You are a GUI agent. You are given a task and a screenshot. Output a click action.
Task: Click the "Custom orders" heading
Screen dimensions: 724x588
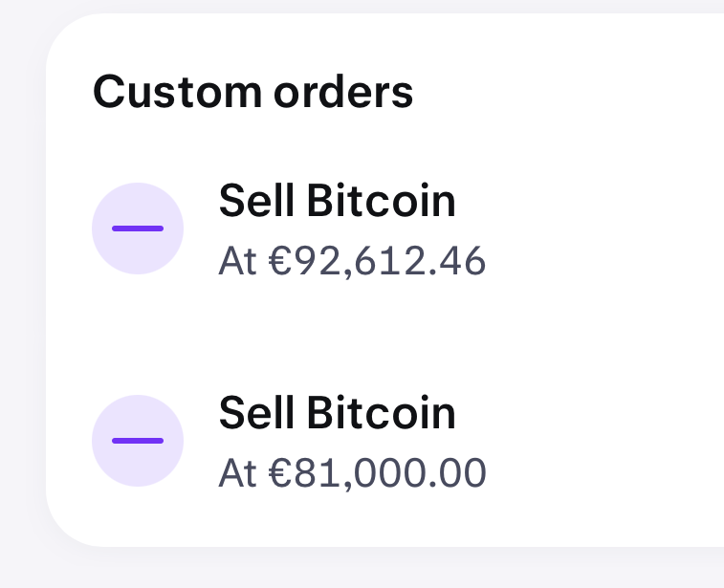(252, 92)
